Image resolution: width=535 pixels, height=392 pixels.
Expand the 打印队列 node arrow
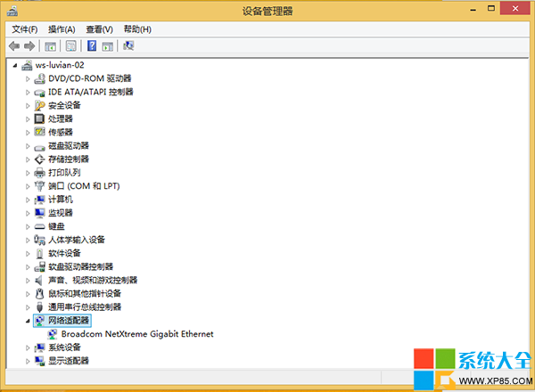coord(28,173)
